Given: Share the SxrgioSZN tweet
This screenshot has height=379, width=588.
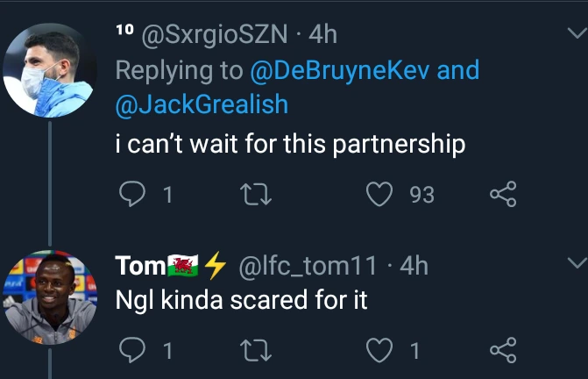Looking at the screenshot, I should click(x=503, y=194).
